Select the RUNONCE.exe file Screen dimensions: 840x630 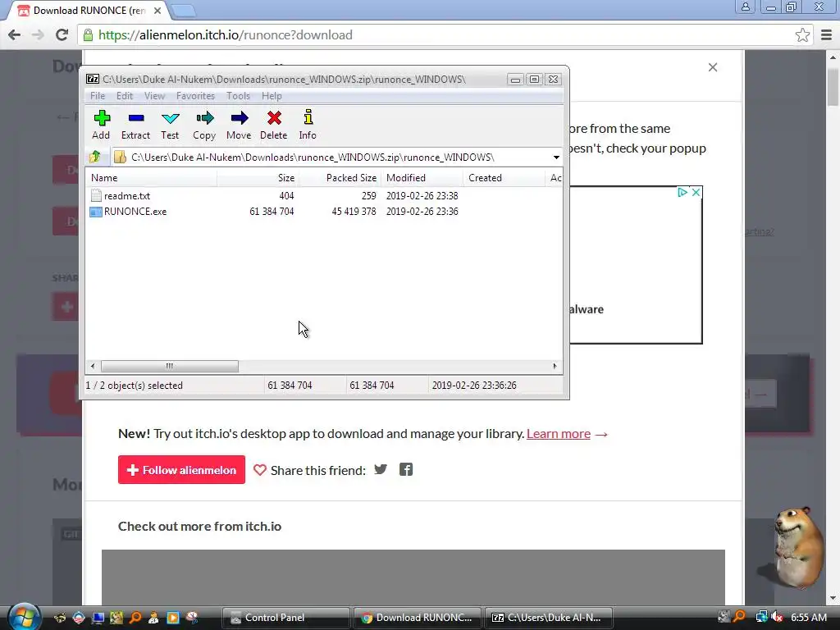tap(135, 212)
